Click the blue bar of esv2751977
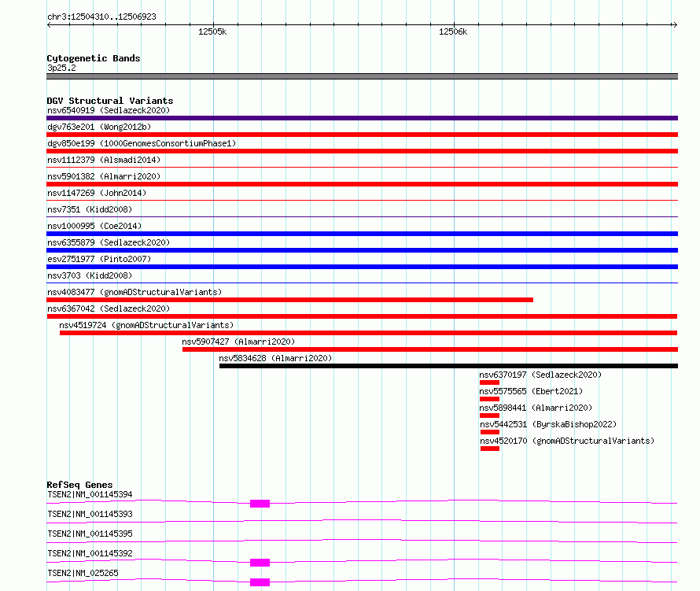Viewport: 700px width, 591px height. [x=362, y=267]
